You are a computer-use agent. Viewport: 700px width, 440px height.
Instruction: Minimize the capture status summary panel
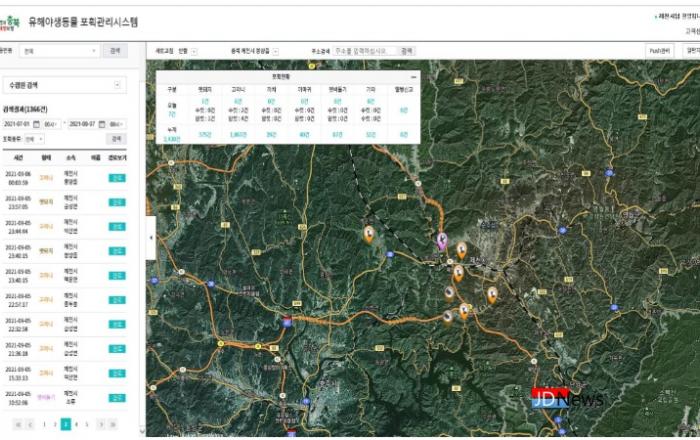[x=413, y=76]
